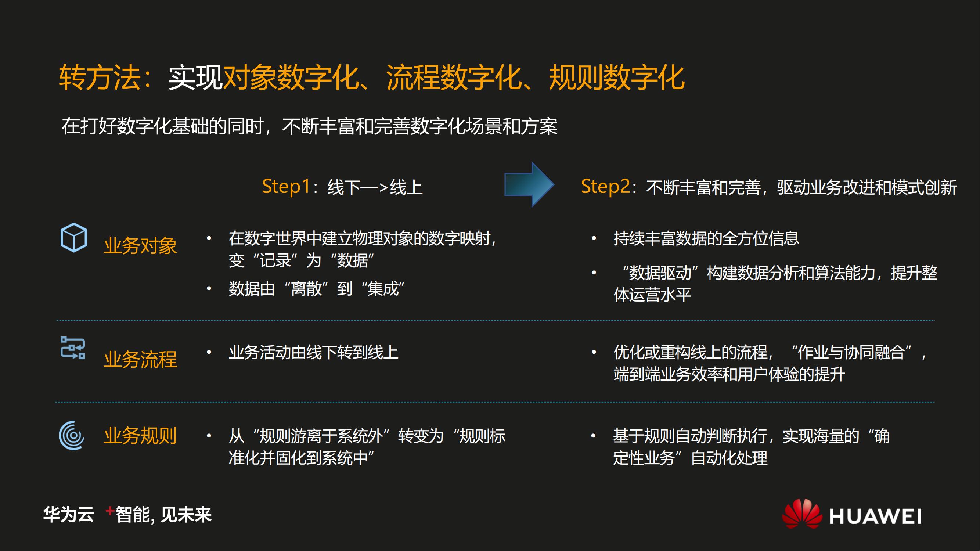
Task: Click the title text 对象数字化
Action: point(291,78)
